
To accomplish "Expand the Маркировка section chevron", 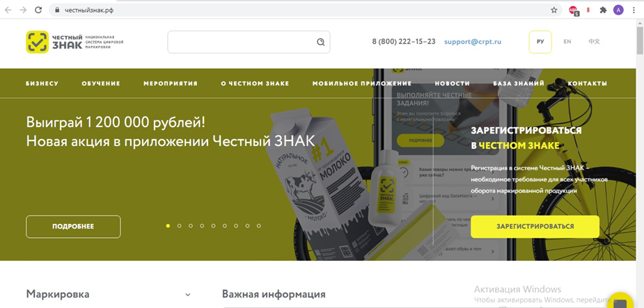I will pyautogui.click(x=188, y=295).
